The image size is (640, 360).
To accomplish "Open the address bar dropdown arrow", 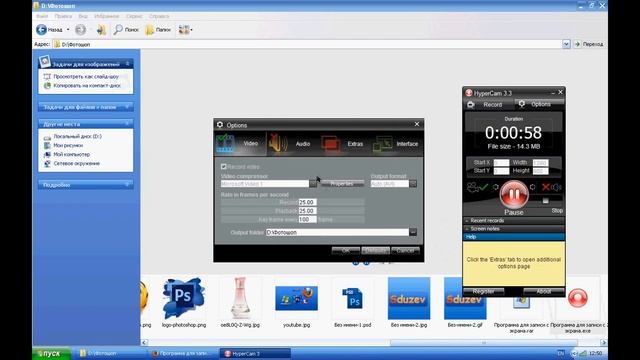I will click(566, 44).
